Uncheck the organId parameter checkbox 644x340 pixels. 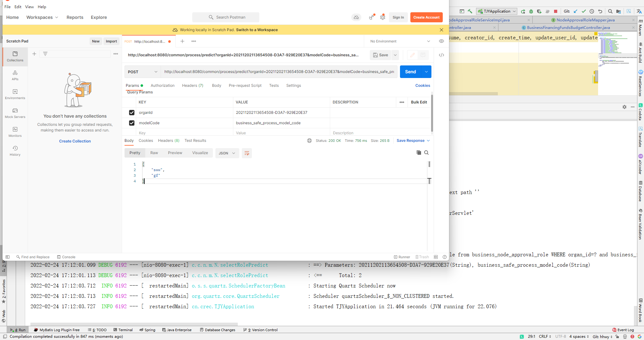tap(132, 113)
